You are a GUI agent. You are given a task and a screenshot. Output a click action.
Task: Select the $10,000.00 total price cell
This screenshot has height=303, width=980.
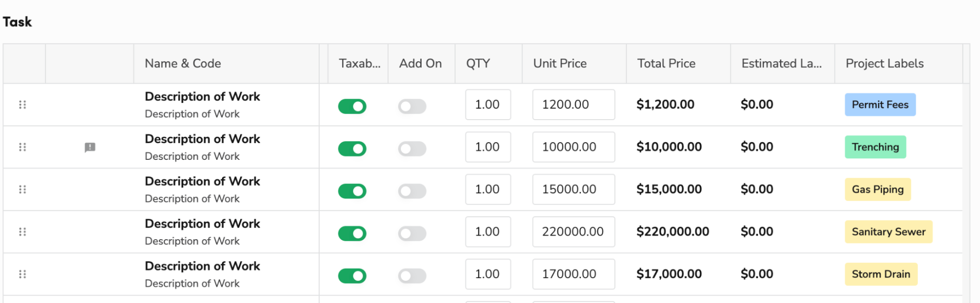(669, 147)
